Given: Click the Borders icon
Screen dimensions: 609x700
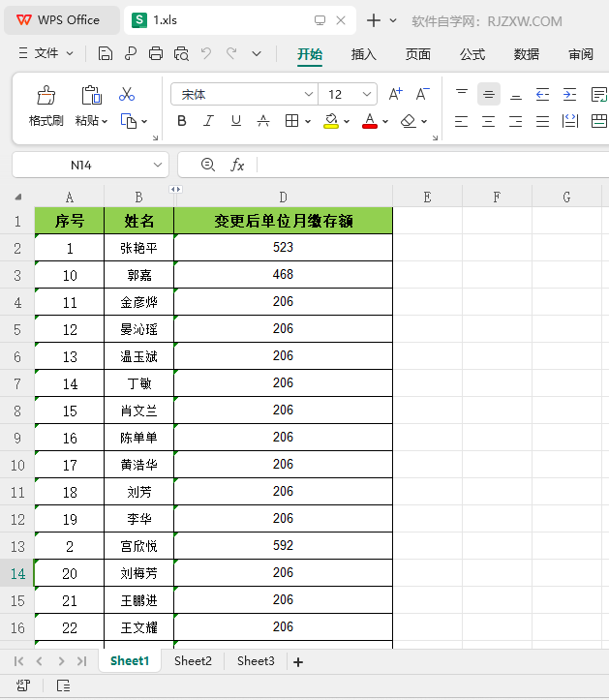Looking at the screenshot, I should (291, 121).
